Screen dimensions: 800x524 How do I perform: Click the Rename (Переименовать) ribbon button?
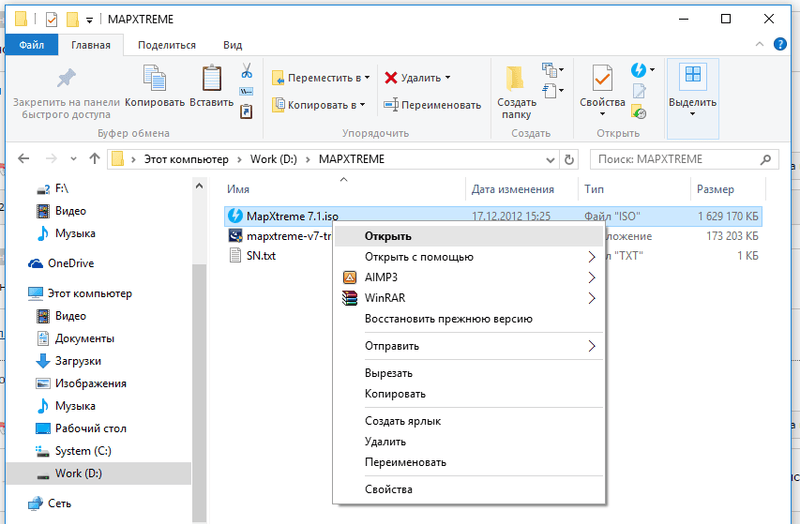click(433, 104)
